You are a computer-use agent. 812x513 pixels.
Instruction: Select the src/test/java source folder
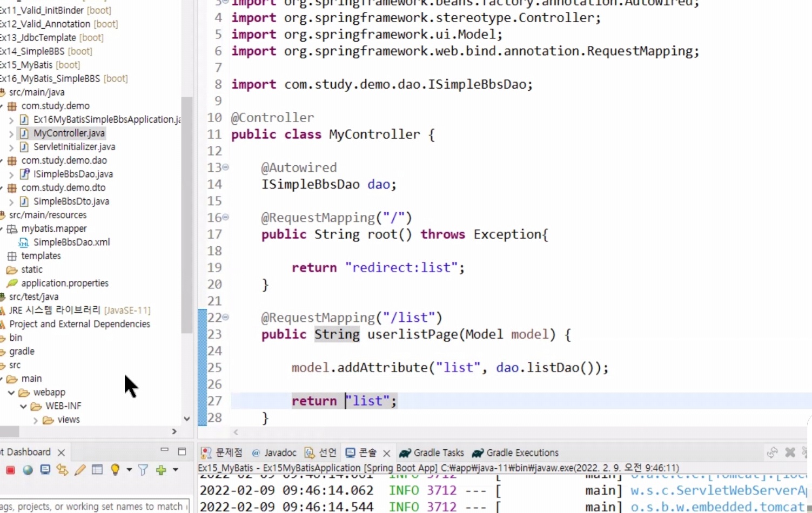pyautogui.click(x=33, y=296)
